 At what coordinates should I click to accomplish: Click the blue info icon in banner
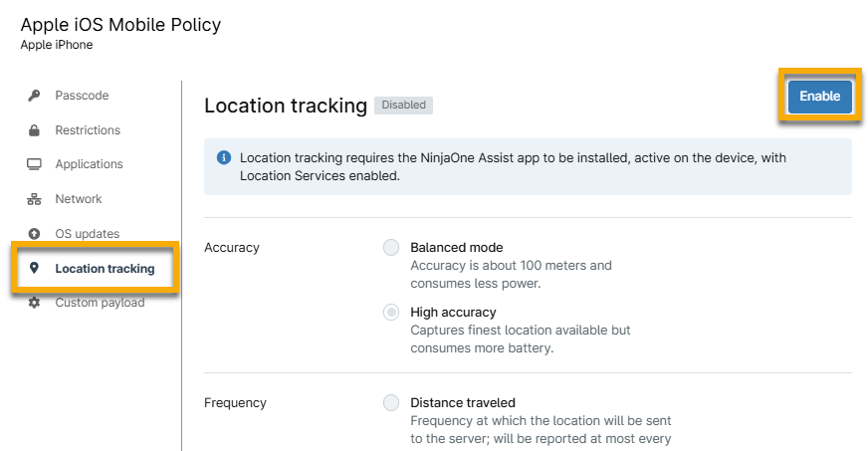tap(223, 157)
